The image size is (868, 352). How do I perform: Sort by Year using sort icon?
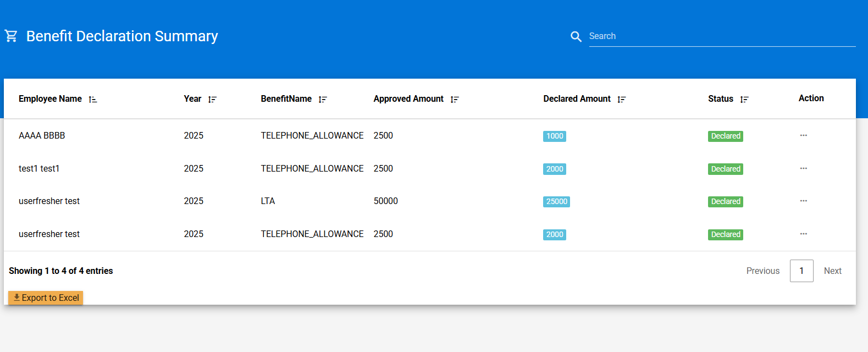click(x=212, y=100)
